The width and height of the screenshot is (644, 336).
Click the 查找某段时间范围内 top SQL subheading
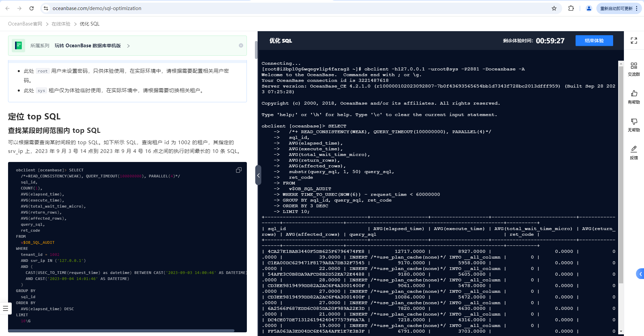pos(54,130)
